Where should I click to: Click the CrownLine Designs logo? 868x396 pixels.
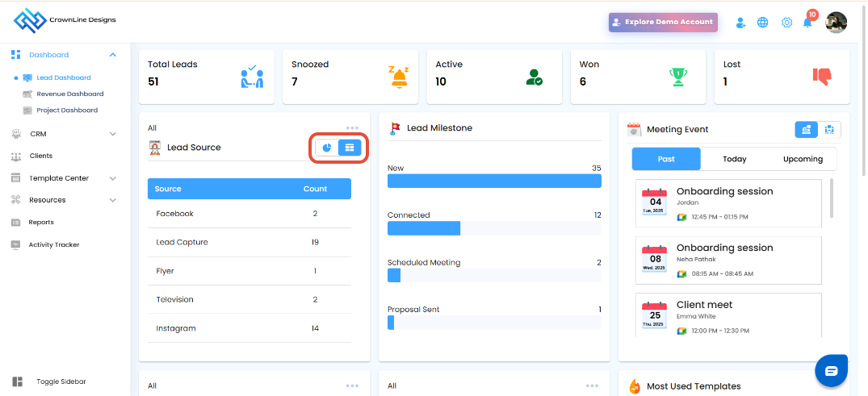coord(65,20)
